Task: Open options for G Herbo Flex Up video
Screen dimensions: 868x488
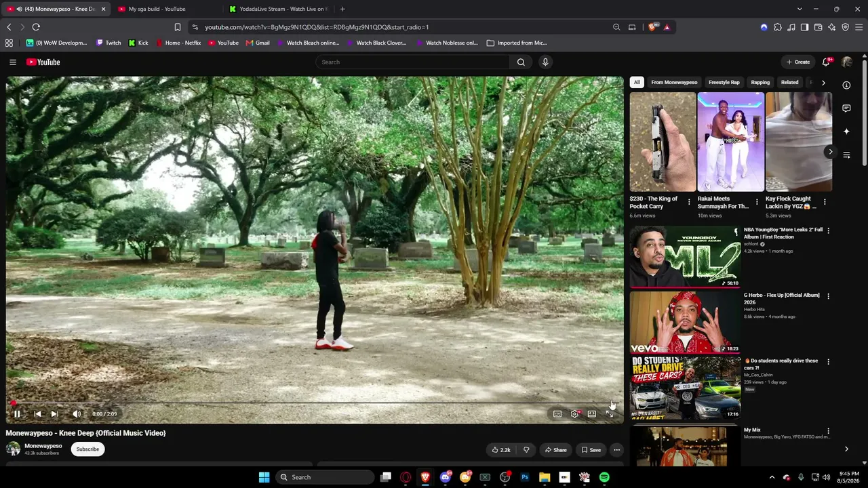Action: [828, 296]
